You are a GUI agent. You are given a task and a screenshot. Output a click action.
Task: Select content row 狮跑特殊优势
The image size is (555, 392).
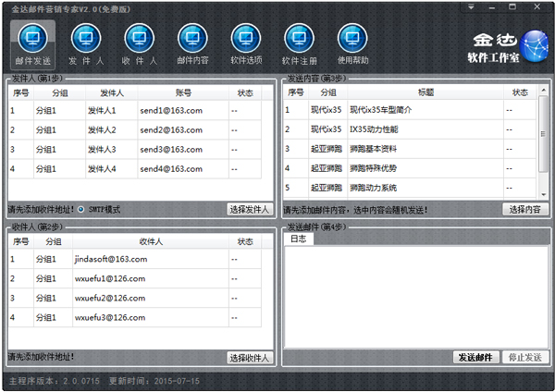tap(410, 168)
